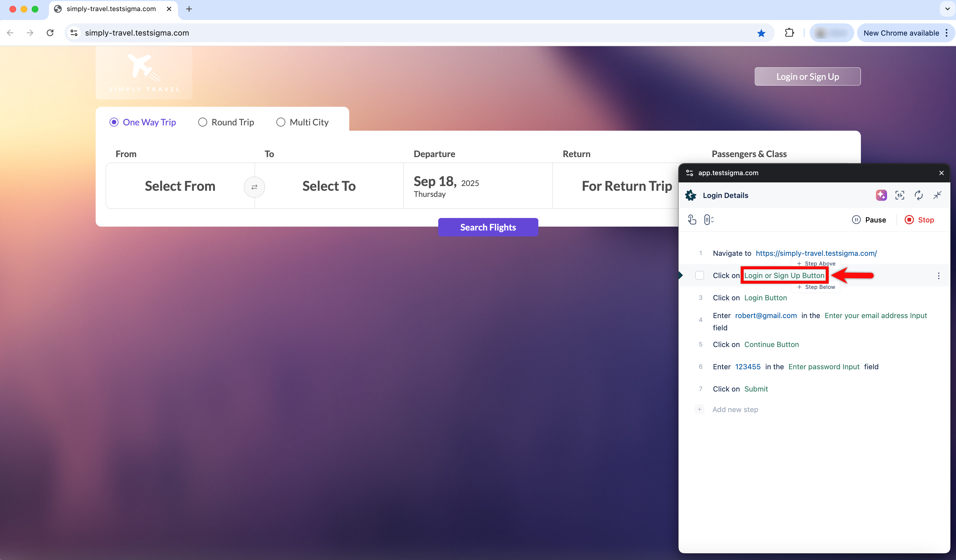Open the https://simply-travel.testsigma.com/ link in step 1
956x560 pixels.
coord(816,253)
